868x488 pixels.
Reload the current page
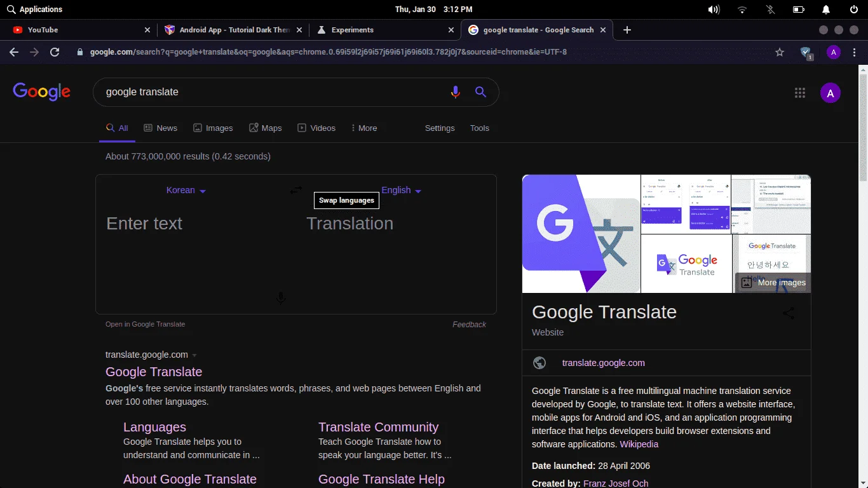pos(55,52)
